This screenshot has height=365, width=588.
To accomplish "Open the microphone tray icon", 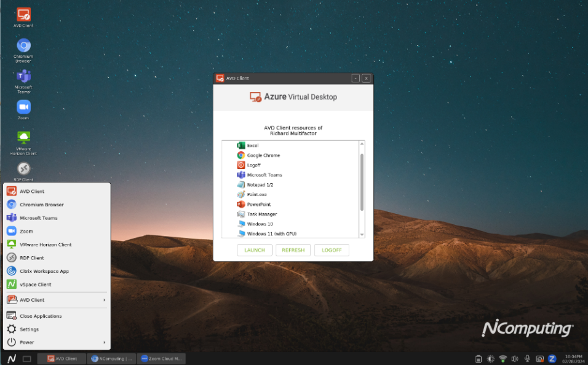I will 527,359.
